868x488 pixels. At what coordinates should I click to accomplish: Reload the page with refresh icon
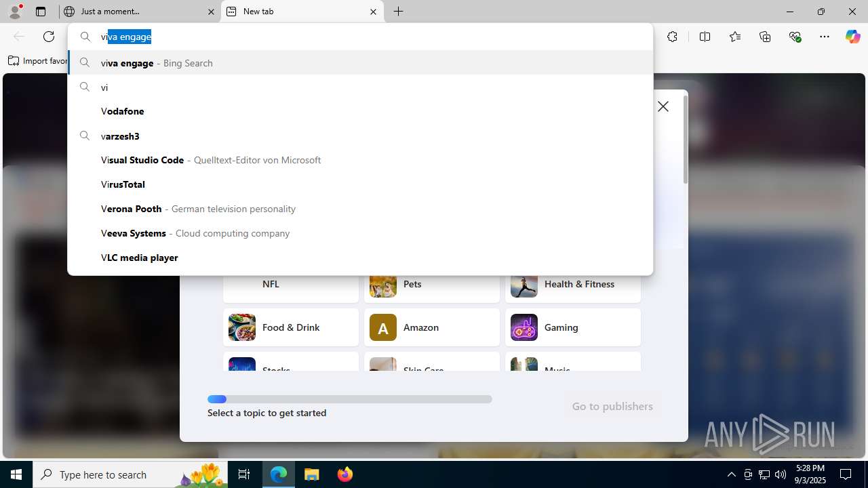(x=49, y=37)
